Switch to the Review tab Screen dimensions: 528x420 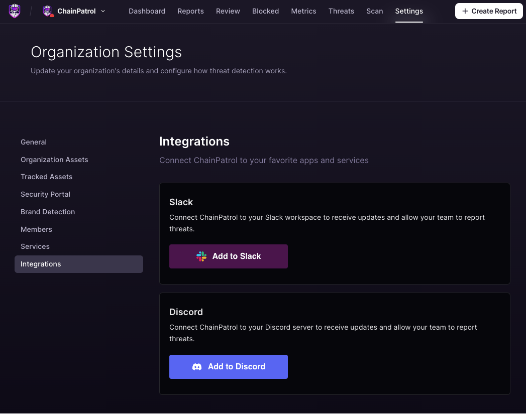[x=228, y=11]
